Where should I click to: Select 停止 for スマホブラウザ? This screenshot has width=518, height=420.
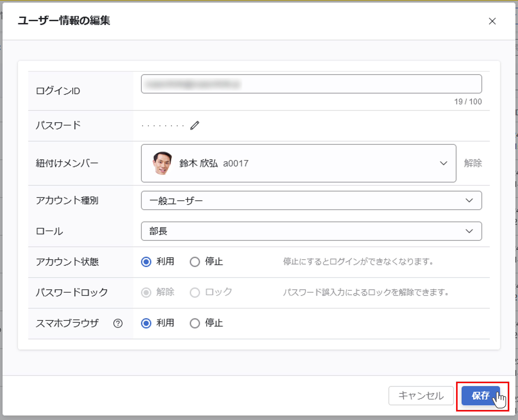195,323
